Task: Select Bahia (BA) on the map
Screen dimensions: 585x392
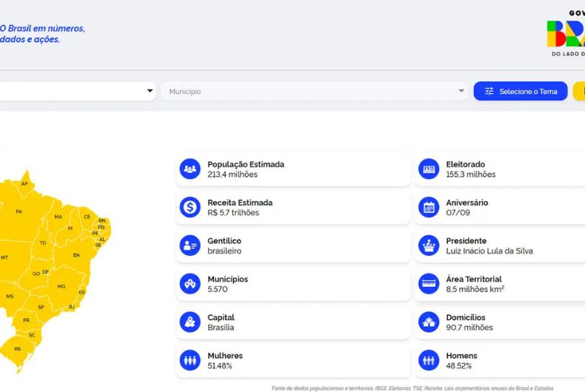Action: (x=76, y=255)
